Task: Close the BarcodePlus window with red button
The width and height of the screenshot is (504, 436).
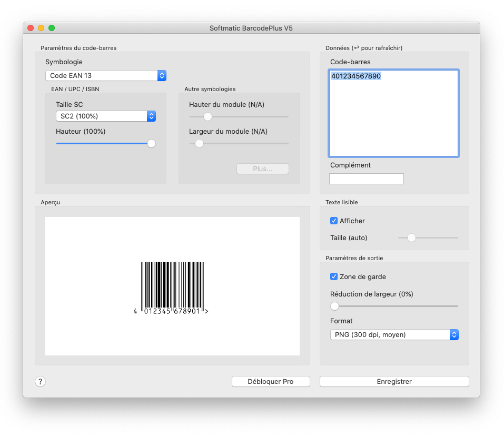Action: tap(31, 28)
